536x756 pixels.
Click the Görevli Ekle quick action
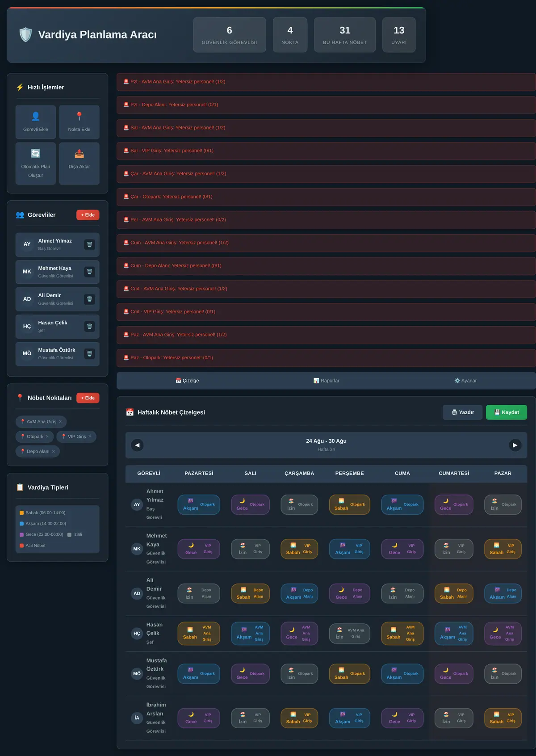(36, 122)
